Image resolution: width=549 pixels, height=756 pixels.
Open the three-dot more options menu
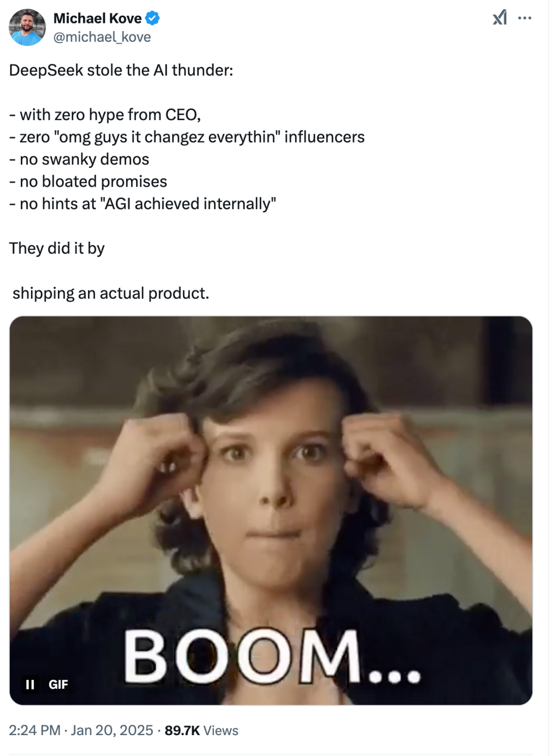tap(525, 18)
